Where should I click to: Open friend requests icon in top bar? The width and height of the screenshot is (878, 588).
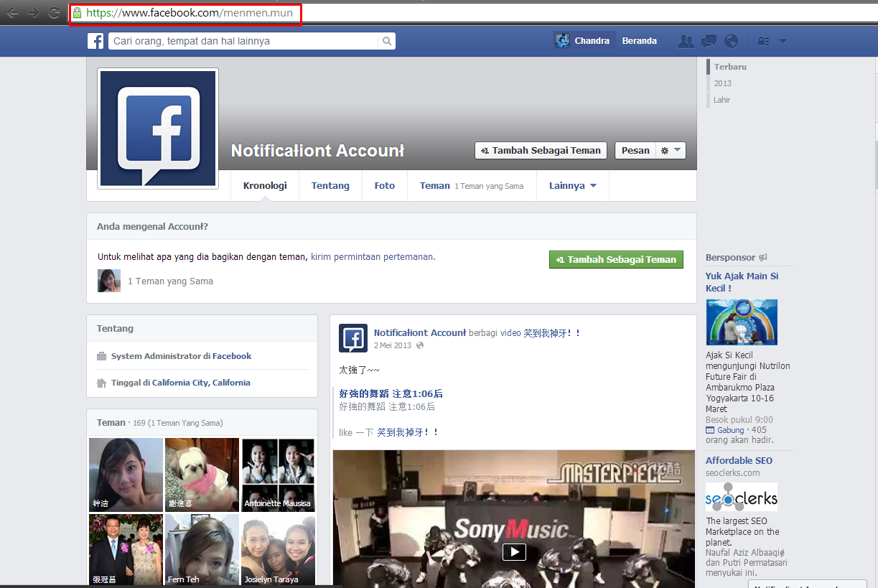[x=686, y=41]
